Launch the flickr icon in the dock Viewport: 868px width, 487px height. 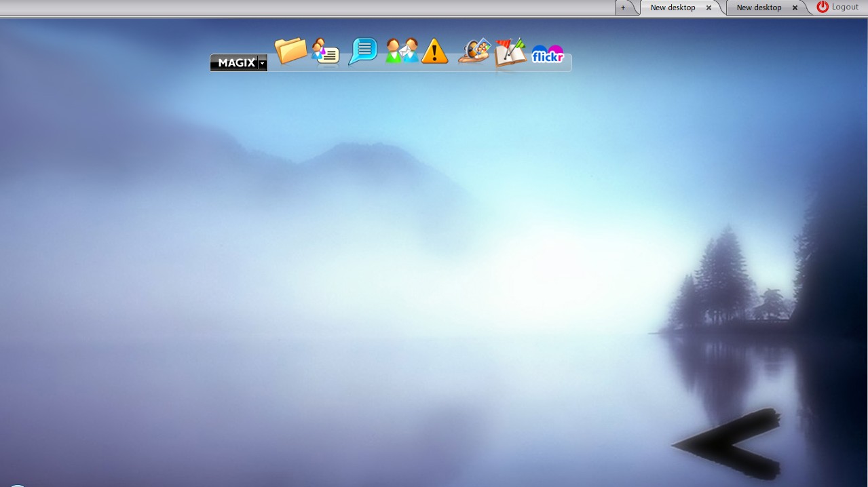[548, 55]
